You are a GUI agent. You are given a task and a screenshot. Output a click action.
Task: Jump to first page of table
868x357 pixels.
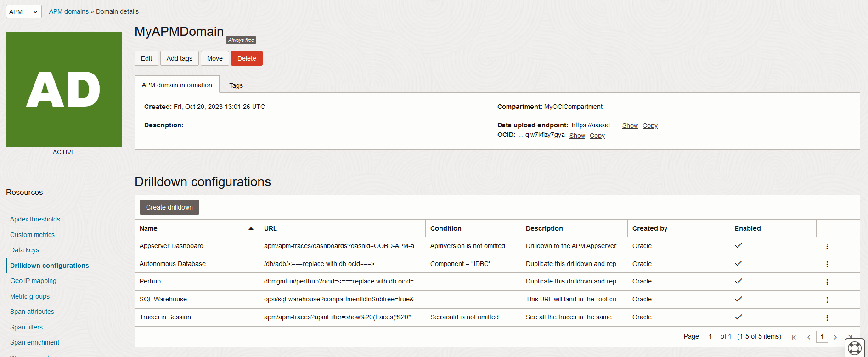[x=794, y=337]
